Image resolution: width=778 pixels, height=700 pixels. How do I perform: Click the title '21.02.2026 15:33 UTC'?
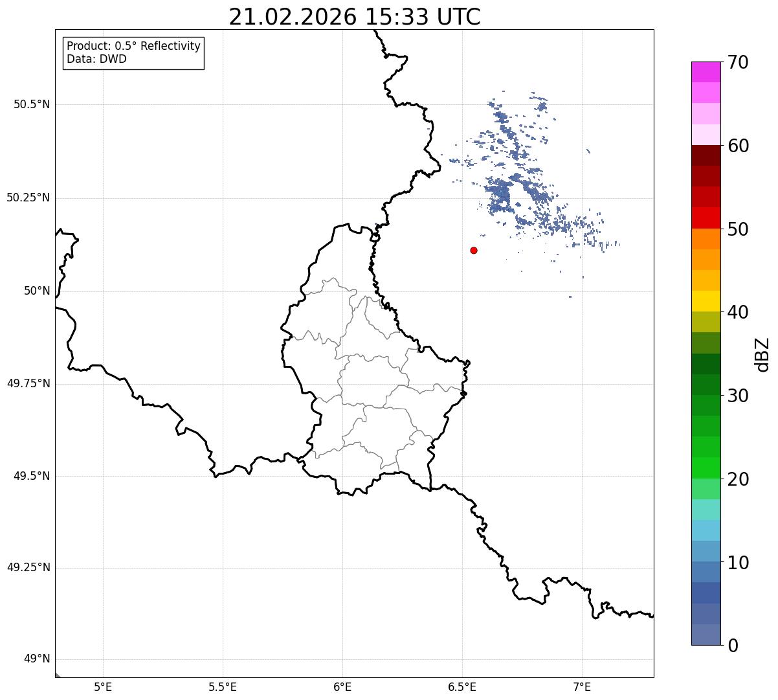click(355, 17)
